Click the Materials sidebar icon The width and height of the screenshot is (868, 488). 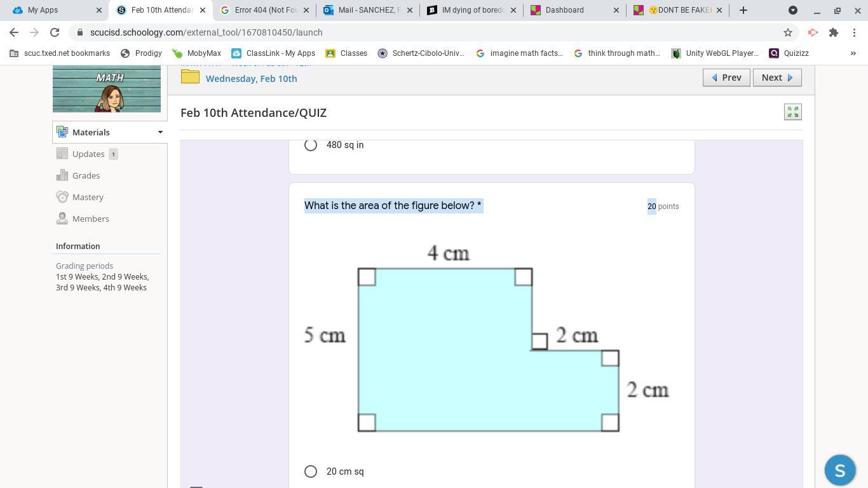[x=62, y=132]
